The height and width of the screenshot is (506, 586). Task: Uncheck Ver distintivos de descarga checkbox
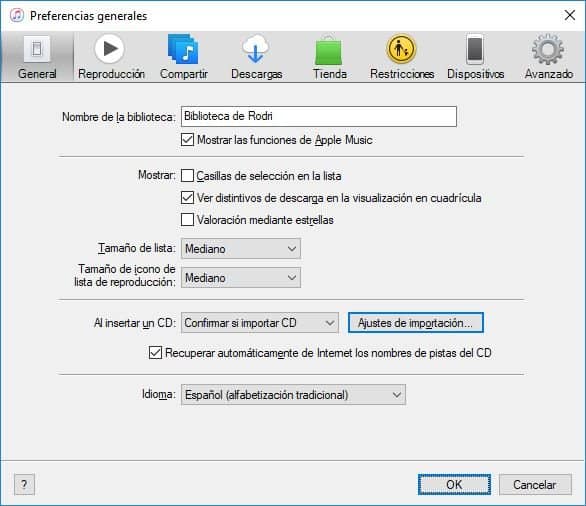tap(187, 198)
